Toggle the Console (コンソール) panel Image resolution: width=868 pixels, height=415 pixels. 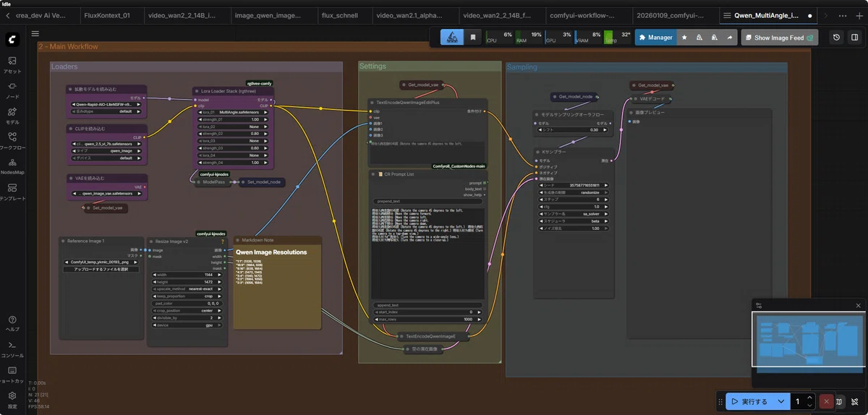coord(12,348)
